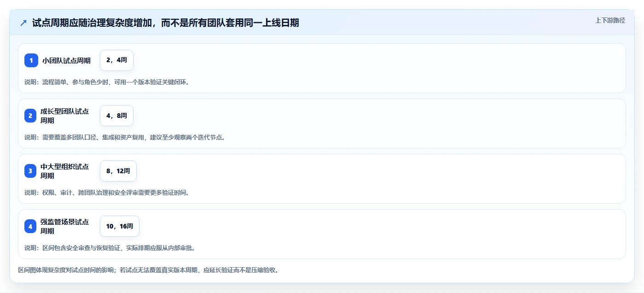Click the 中大型组织试点周期 label
Screen dimensions: 644x293
(64, 171)
